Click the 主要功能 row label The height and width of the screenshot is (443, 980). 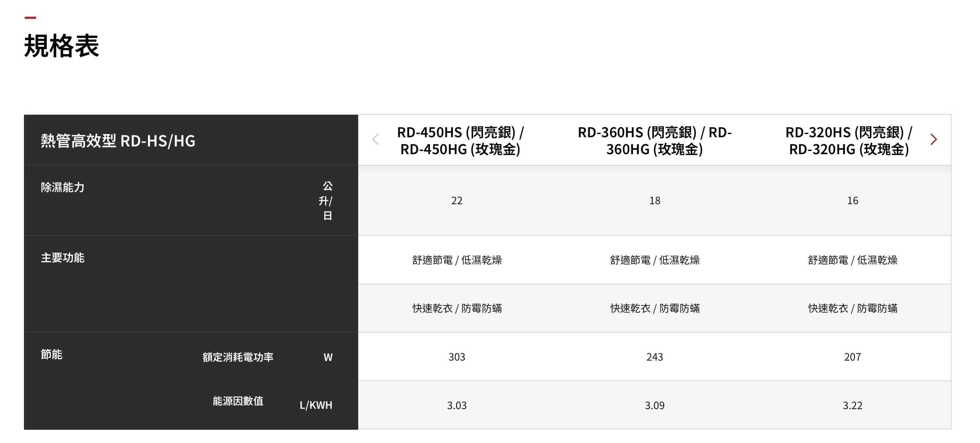[63, 258]
